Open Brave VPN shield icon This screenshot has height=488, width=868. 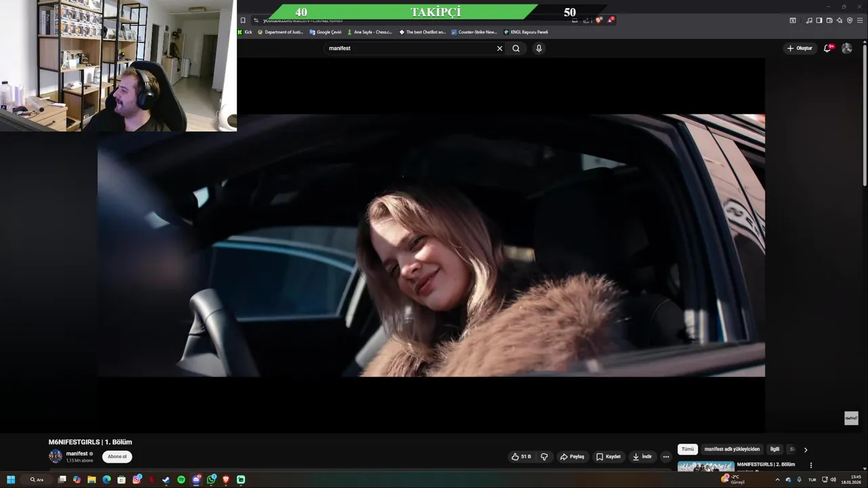850,20
